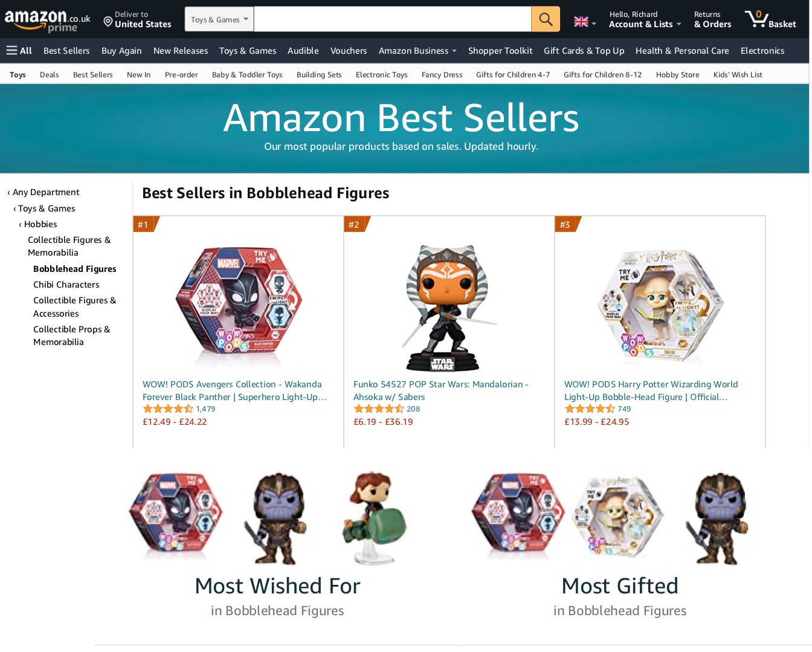Click the orange search magnifier button
The image size is (812, 652).
click(x=545, y=19)
